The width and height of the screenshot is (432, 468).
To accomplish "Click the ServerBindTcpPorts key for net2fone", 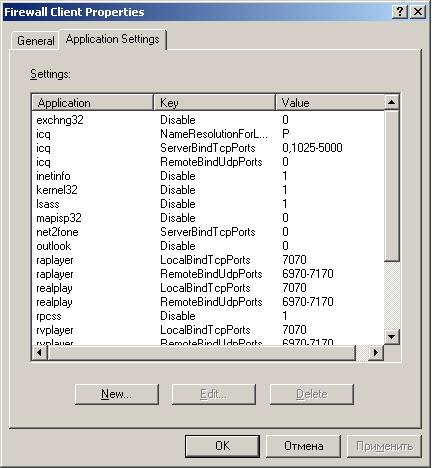I will pyautogui.click(x=208, y=232).
